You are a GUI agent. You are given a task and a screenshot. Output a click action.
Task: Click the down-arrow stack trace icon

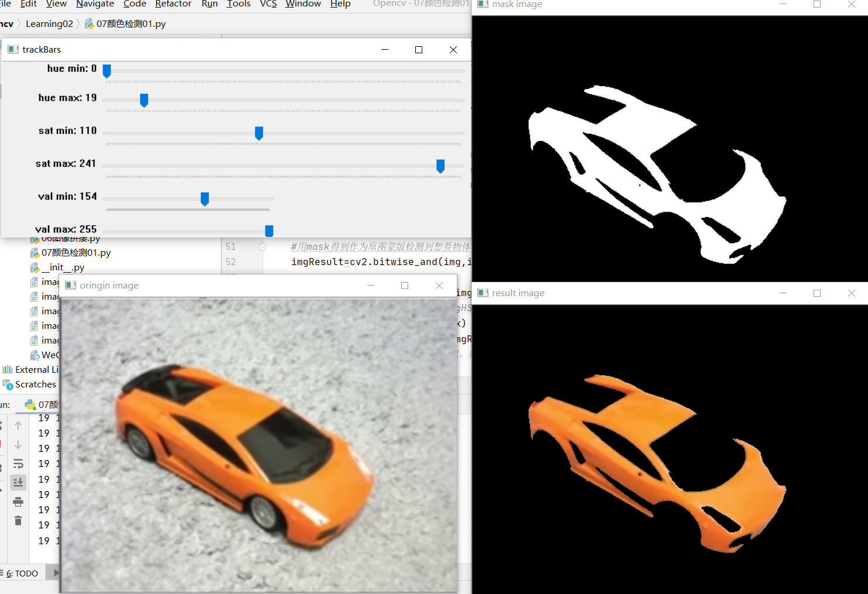coord(18,444)
